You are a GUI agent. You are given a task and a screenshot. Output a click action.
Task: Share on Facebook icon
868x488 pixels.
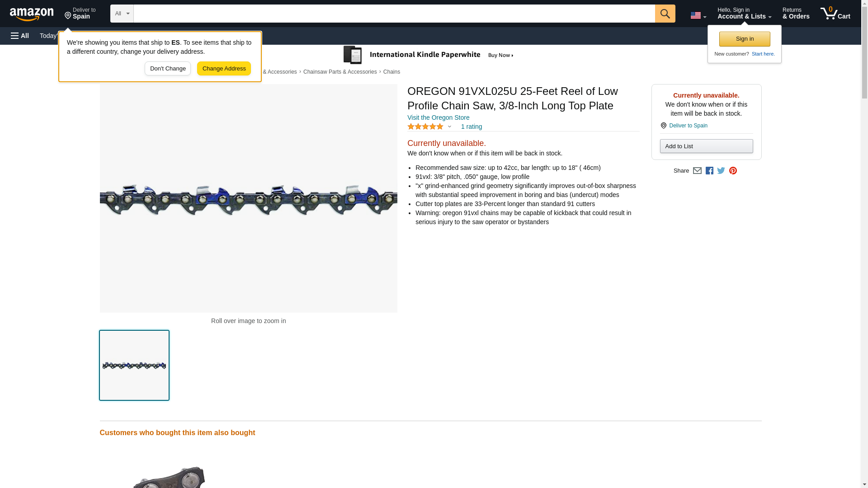point(709,171)
